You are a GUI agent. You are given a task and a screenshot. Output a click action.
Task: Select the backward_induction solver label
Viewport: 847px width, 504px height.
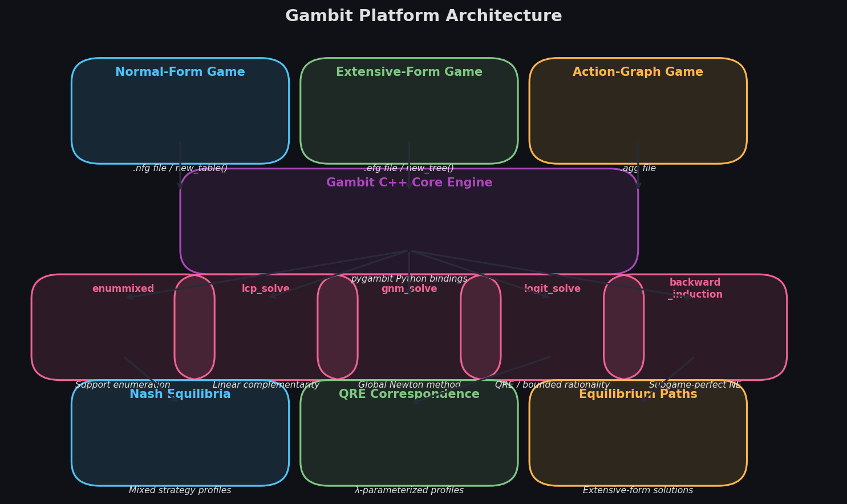tap(695, 288)
